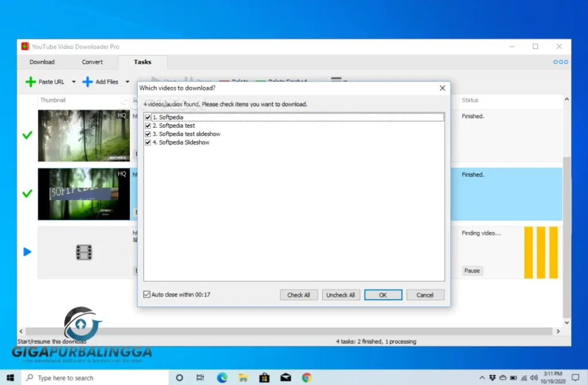Uncheck the '1. Softpedia' video entry
This screenshot has width=588, height=385.
(x=148, y=116)
